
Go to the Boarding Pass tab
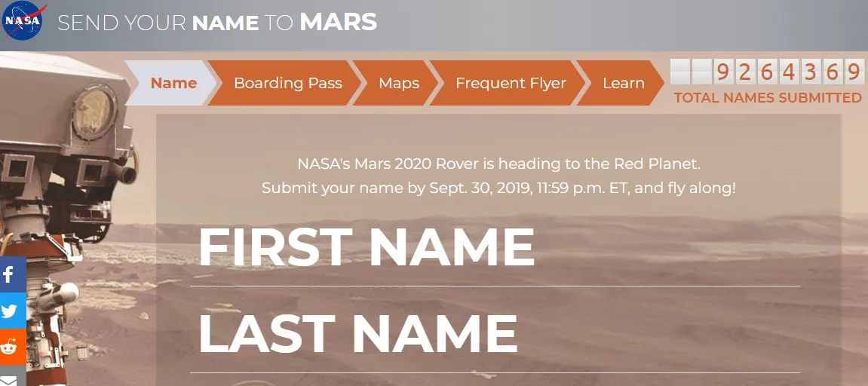pos(288,83)
